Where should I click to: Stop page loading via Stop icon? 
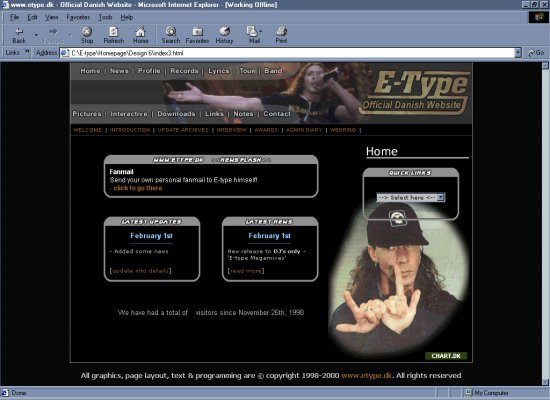click(87, 35)
